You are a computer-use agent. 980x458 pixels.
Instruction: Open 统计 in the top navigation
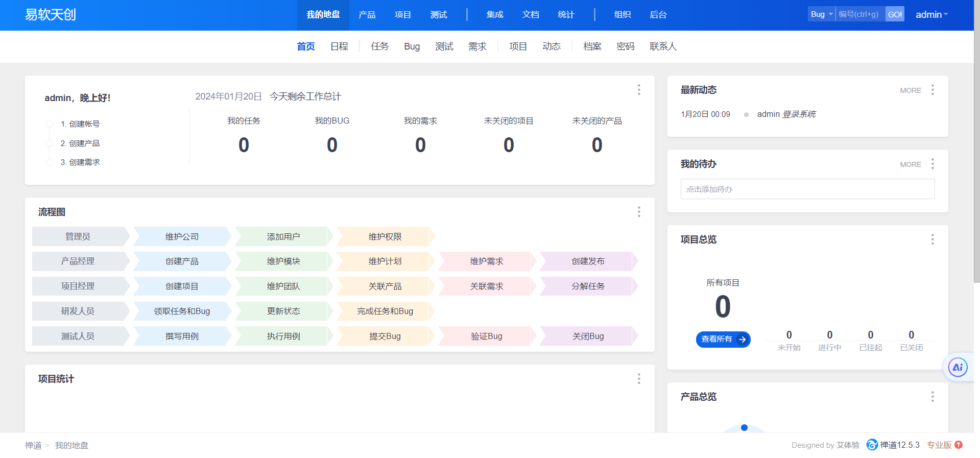566,15
